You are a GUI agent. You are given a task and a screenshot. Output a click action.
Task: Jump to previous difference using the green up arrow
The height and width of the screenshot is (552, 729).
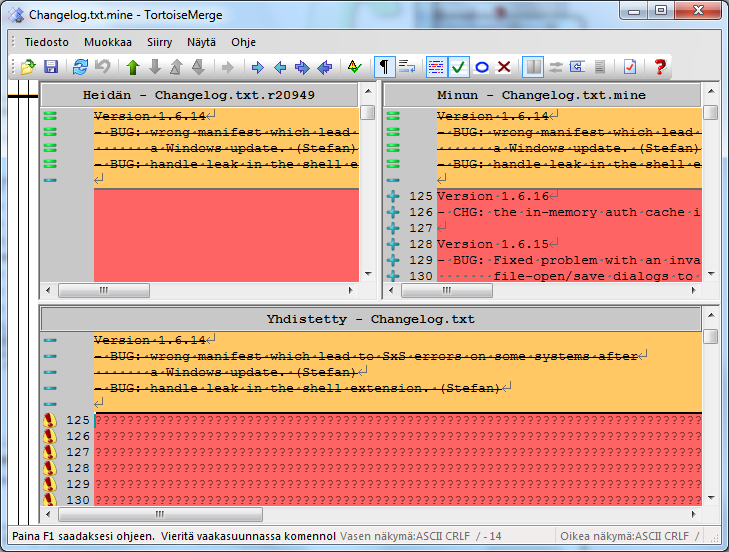pos(133,67)
